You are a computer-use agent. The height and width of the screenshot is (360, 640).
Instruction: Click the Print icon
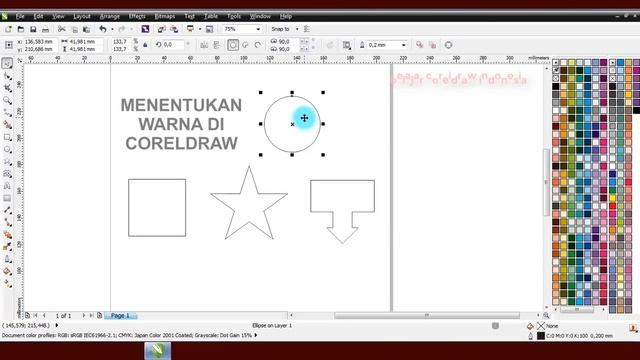point(45,29)
